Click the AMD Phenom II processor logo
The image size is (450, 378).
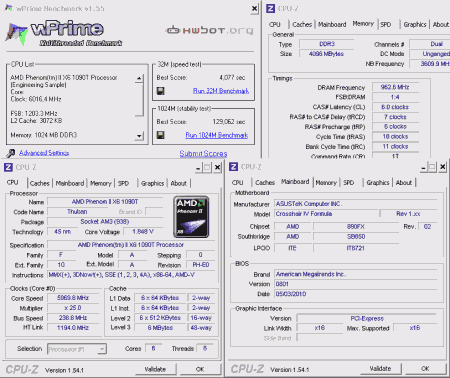191,217
